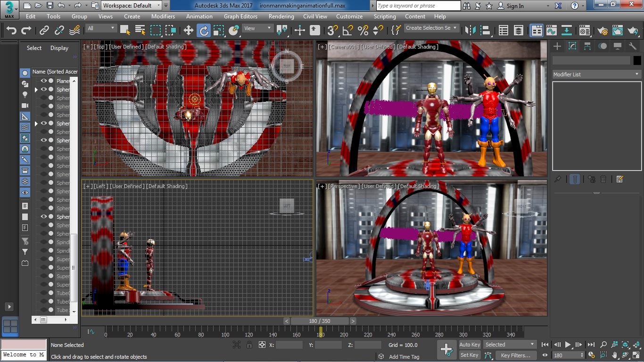This screenshot has width=644, height=362.
Task: Switch to the Modify command panel tab
Action: coord(572,46)
